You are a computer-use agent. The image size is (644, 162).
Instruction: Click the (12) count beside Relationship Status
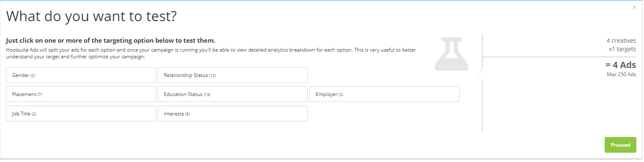tap(212, 76)
